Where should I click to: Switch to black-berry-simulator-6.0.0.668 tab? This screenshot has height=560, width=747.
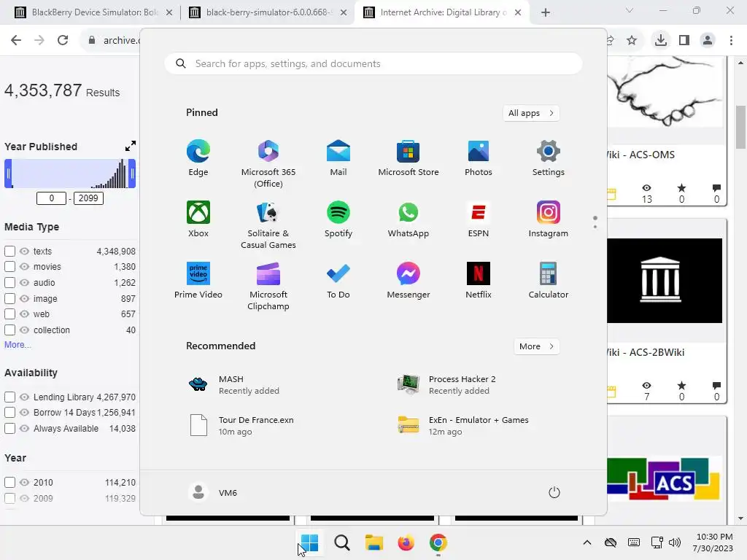click(x=268, y=12)
